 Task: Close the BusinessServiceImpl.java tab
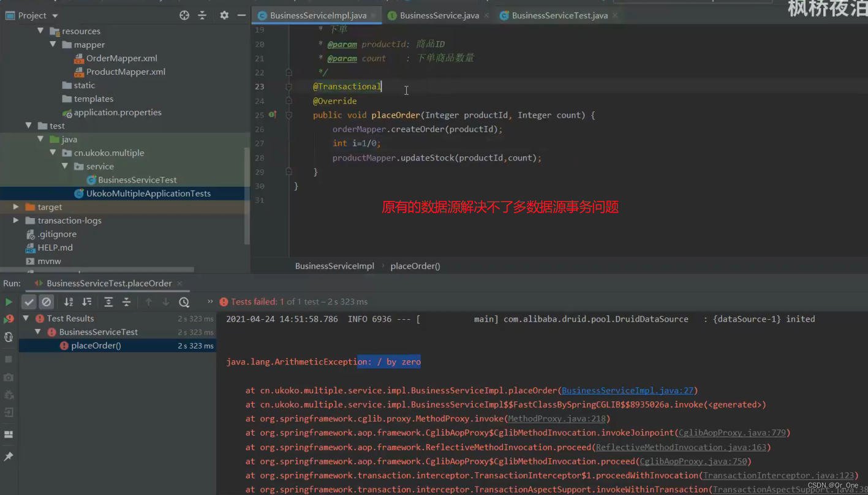[373, 15]
